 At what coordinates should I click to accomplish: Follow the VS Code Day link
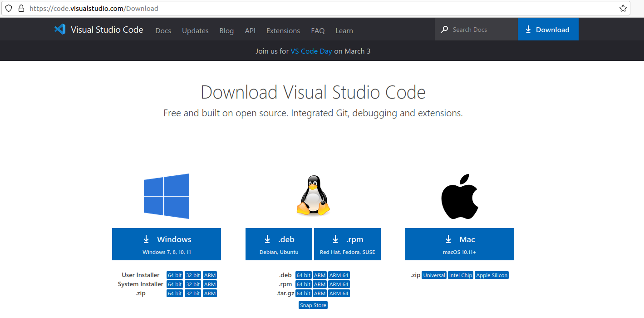(x=311, y=51)
